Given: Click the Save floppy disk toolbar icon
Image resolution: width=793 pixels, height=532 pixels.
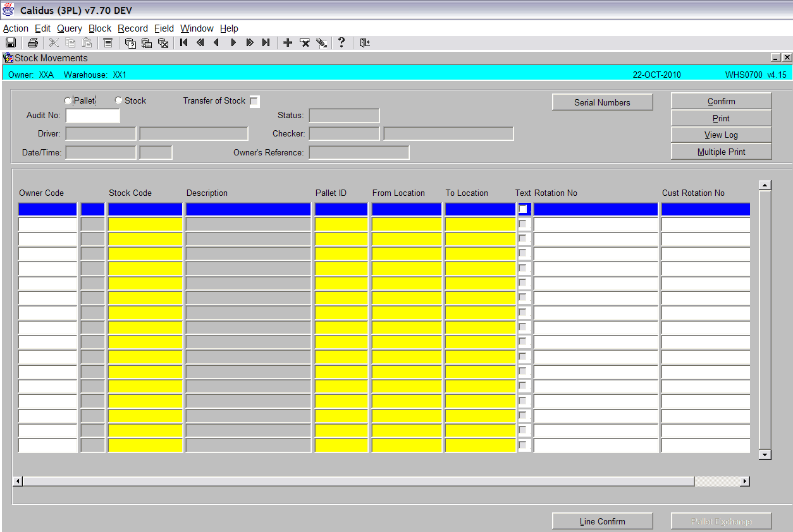Looking at the screenshot, I should click(x=11, y=42).
